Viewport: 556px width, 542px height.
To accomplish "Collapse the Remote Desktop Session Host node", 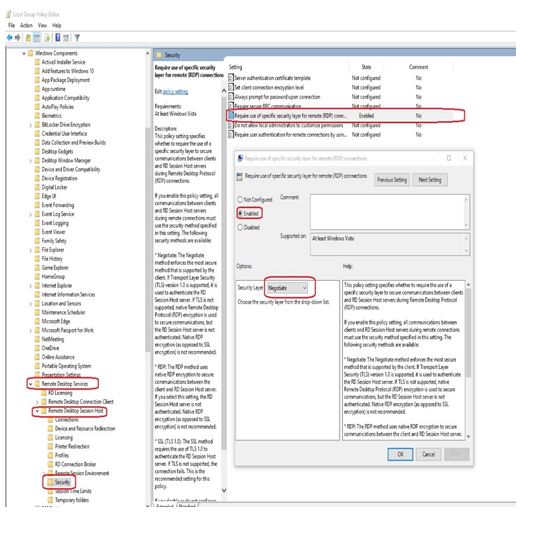I will pos(37,411).
